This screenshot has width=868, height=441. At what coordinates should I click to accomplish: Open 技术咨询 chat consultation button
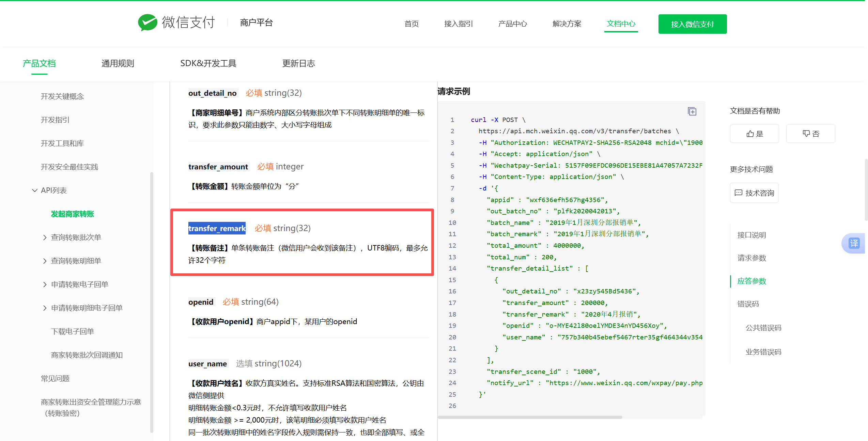click(x=754, y=193)
